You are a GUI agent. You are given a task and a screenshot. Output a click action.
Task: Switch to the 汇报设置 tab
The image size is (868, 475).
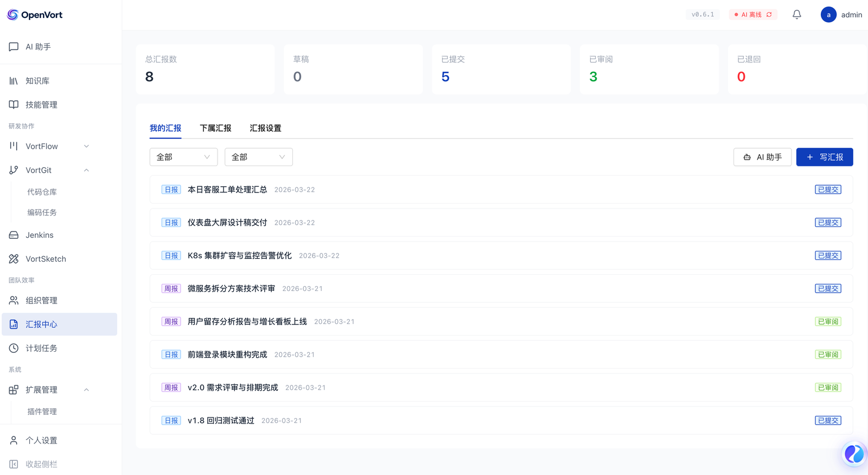click(265, 128)
